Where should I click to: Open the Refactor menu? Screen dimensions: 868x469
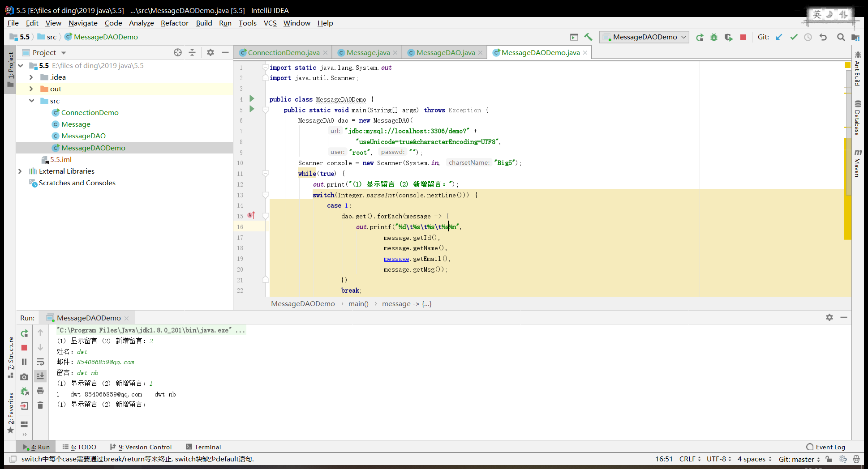tap(175, 23)
